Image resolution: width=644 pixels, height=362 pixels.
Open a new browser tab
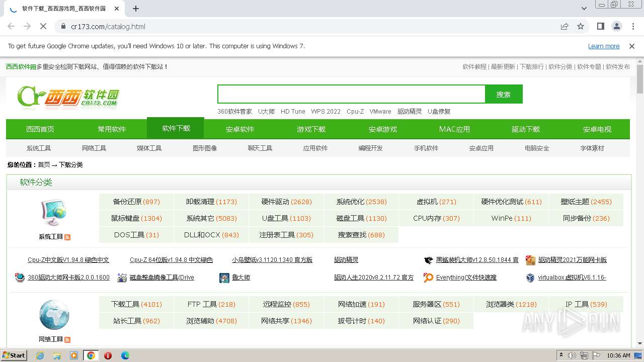click(x=136, y=9)
